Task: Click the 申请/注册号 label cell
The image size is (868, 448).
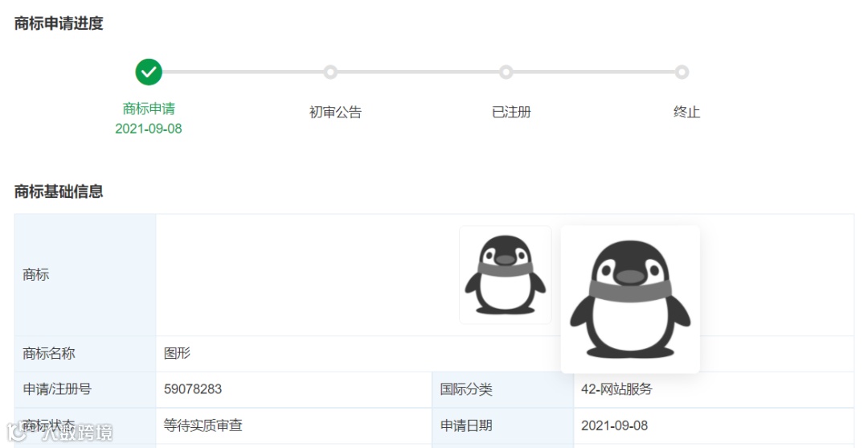Action: (x=85, y=389)
